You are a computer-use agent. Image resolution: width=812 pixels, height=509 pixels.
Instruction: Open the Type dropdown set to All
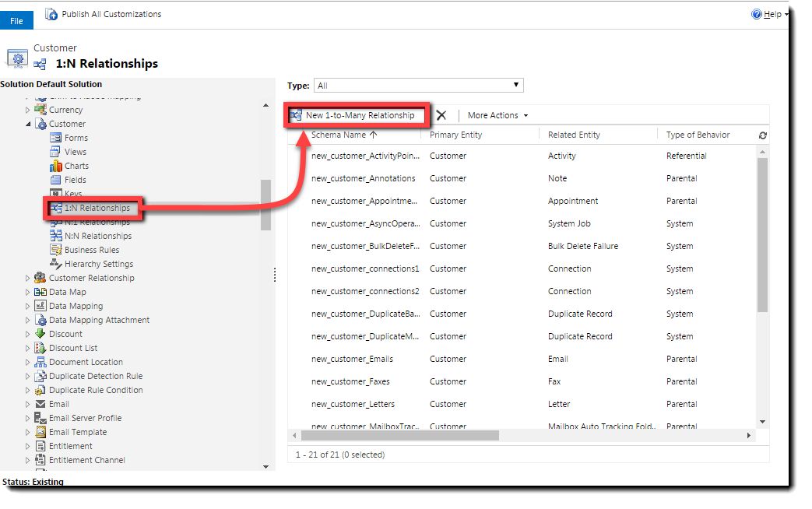point(418,86)
